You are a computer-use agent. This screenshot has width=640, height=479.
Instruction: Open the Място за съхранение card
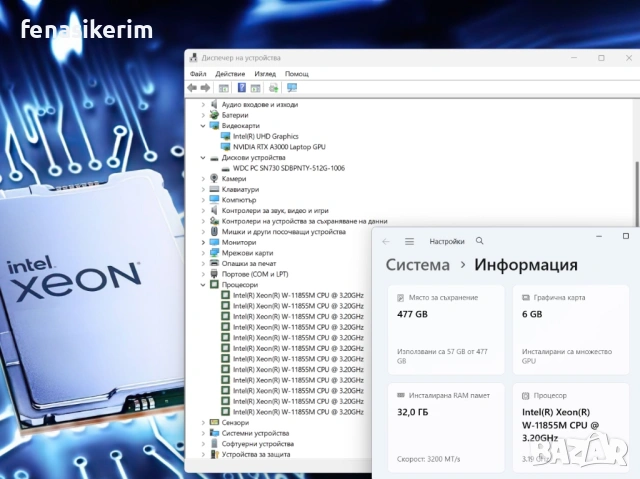tap(446, 330)
